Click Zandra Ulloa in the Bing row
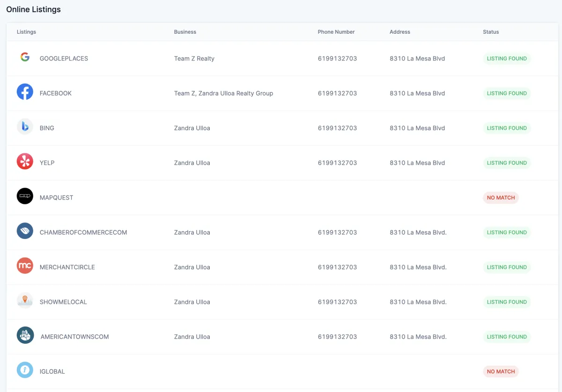This screenshot has width=562, height=392. [192, 128]
